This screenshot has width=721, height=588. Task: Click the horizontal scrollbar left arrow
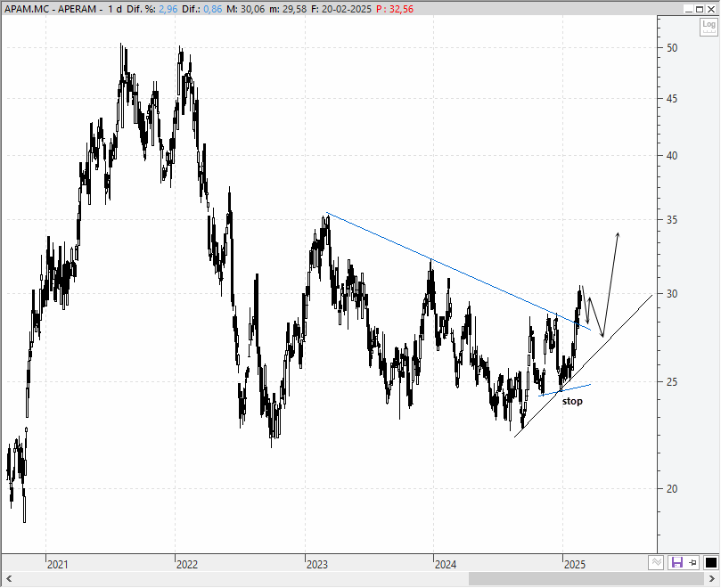[9, 579]
